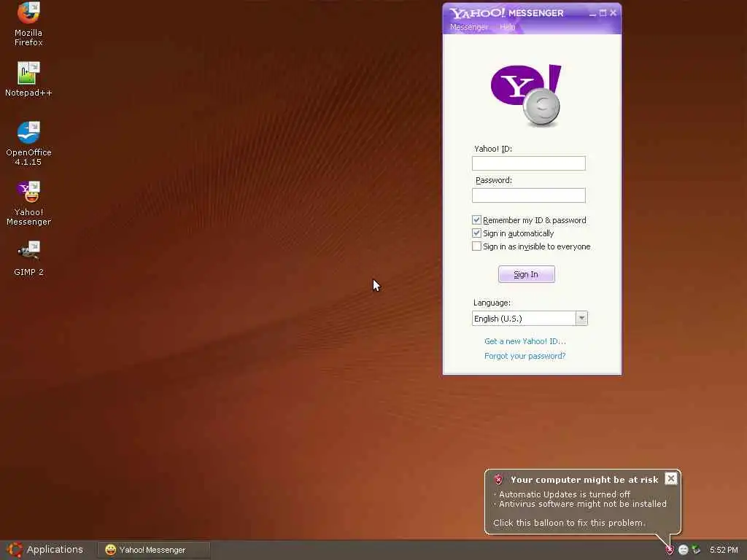Click the Sign In button
Image resolution: width=747 pixels, height=560 pixels.
pyautogui.click(x=527, y=274)
